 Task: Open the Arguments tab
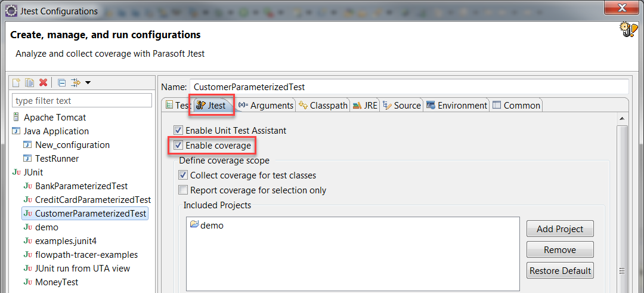click(266, 106)
